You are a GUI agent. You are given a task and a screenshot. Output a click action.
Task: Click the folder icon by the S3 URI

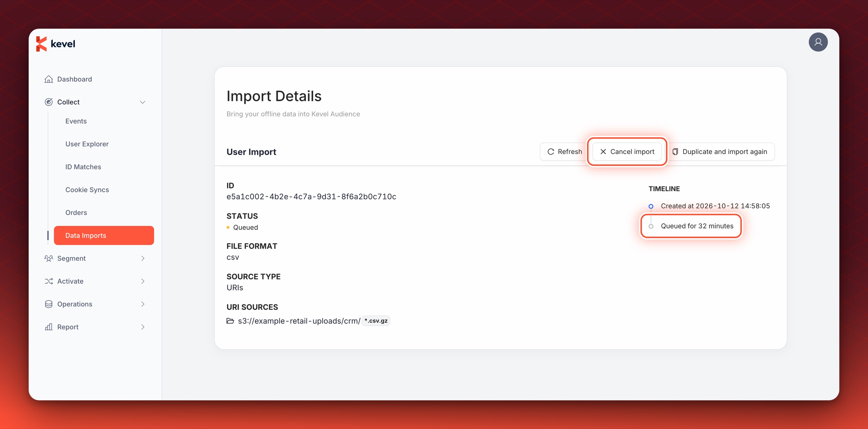point(230,321)
